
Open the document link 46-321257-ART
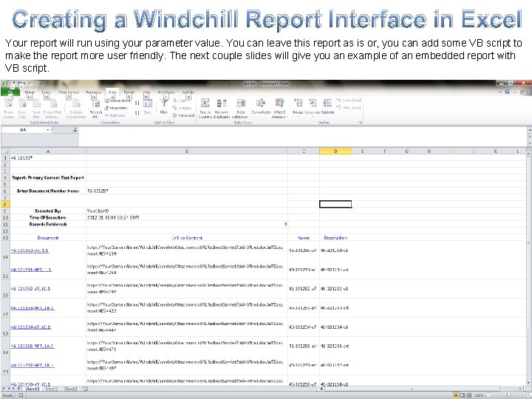click(x=33, y=365)
